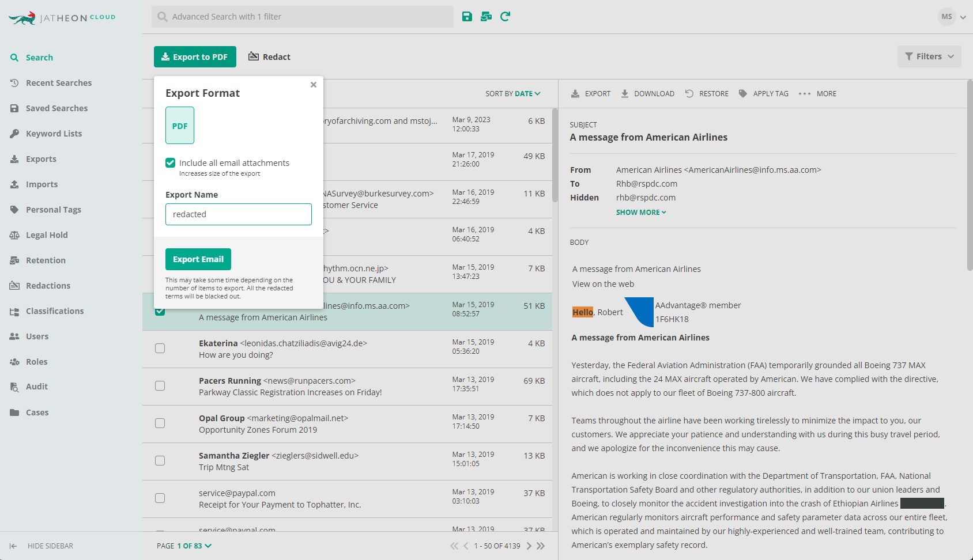Check the Ekaterina email checkbox
973x560 pixels.
tap(160, 349)
